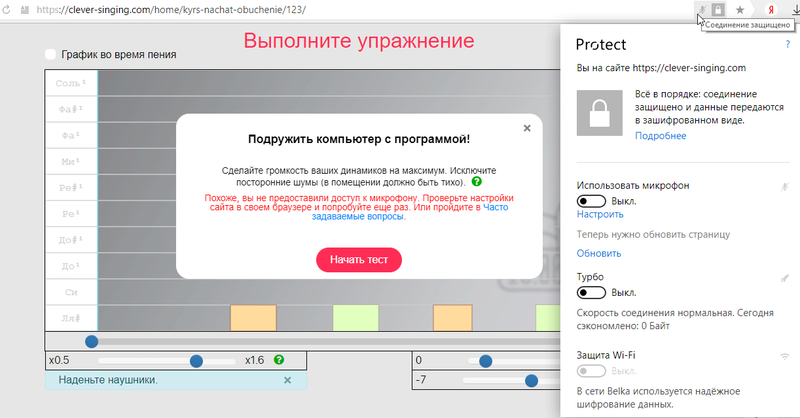Select the 'Ре¹' note row label
Viewport: 800px width, 418px height.
click(x=71, y=214)
